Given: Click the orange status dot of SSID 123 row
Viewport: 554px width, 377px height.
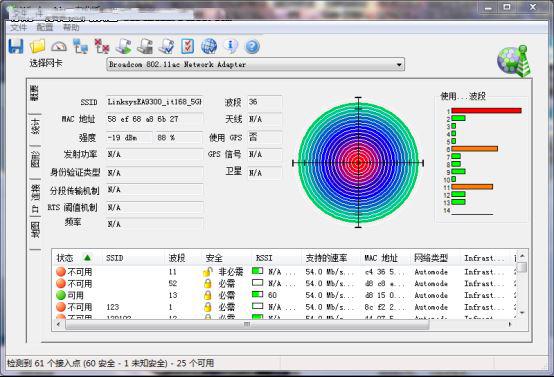Looking at the screenshot, I should coord(61,307).
